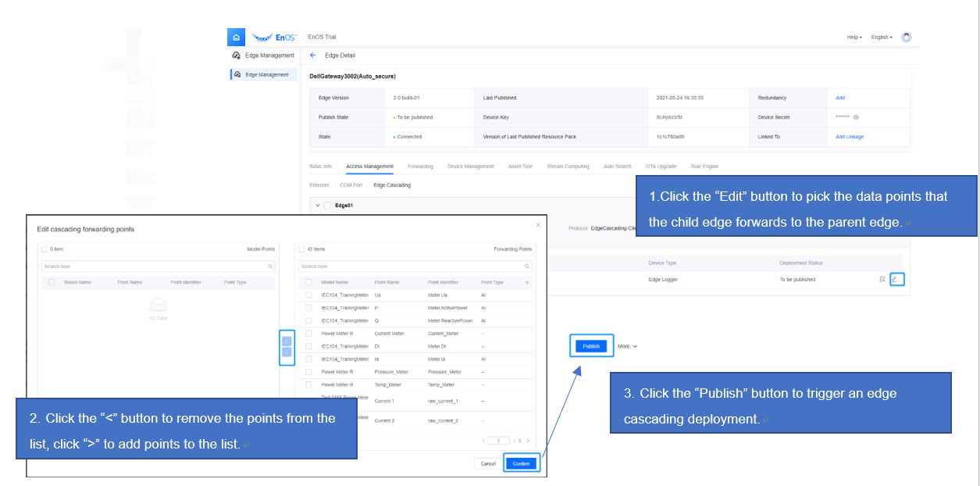The height and width of the screenshot is (486, 980).
Task: Close the Edit cascading forwarding points dialog
Action: tap(537, 225)
